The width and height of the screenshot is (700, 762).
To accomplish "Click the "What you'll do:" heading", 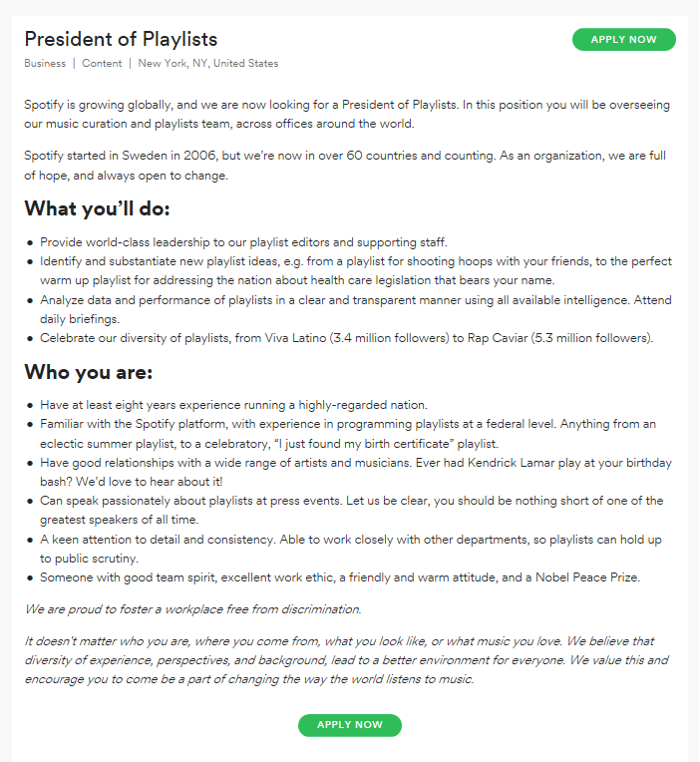I will click(98, 208).
